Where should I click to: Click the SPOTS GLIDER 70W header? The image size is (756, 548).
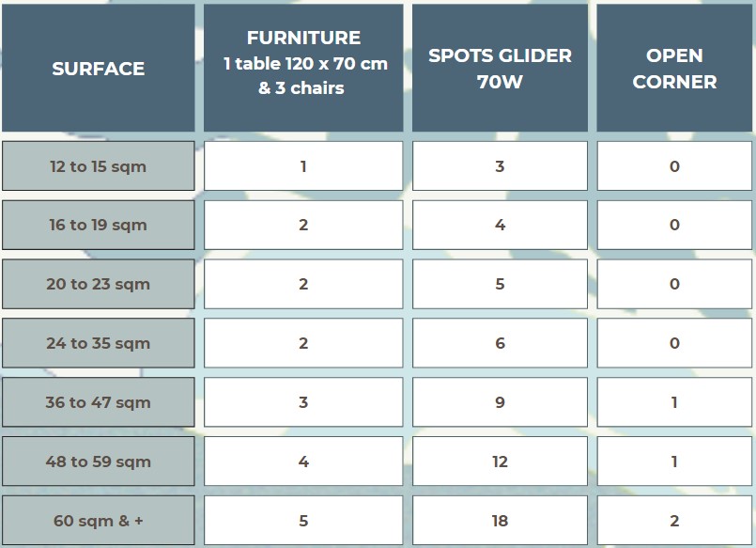click(500, 68)
